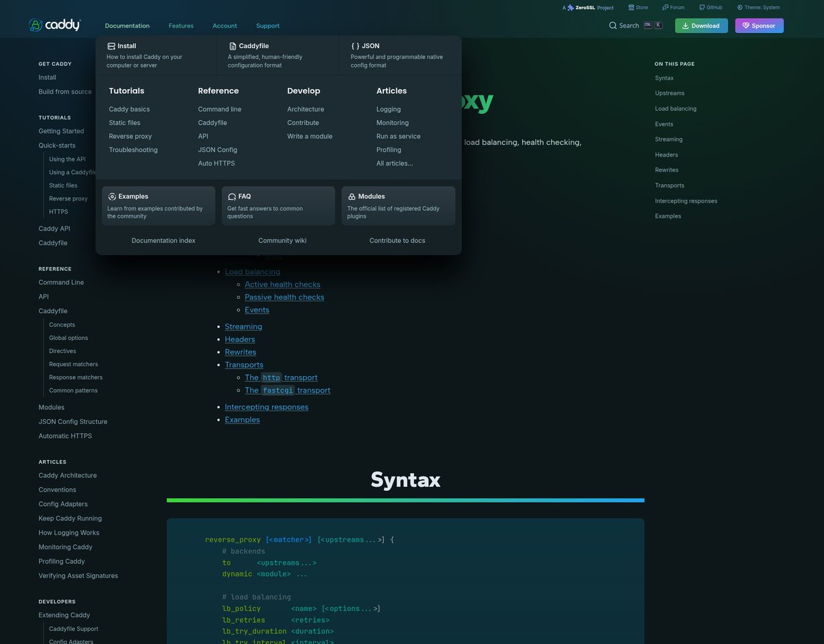
Task: Open Command line reference in menu
Action: (220, 109)
